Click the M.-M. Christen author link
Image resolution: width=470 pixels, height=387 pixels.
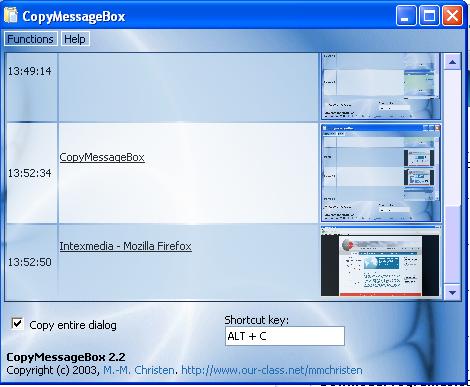pyautogui.click(x=139, y=370)
